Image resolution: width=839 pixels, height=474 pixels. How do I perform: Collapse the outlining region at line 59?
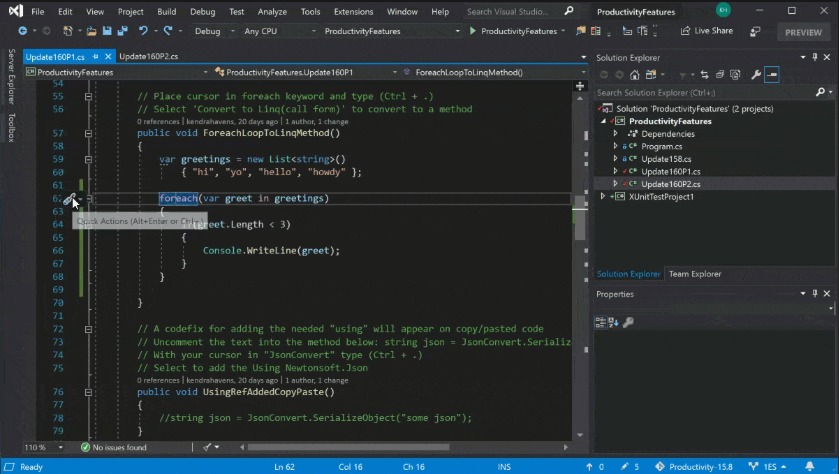[88, 159]
